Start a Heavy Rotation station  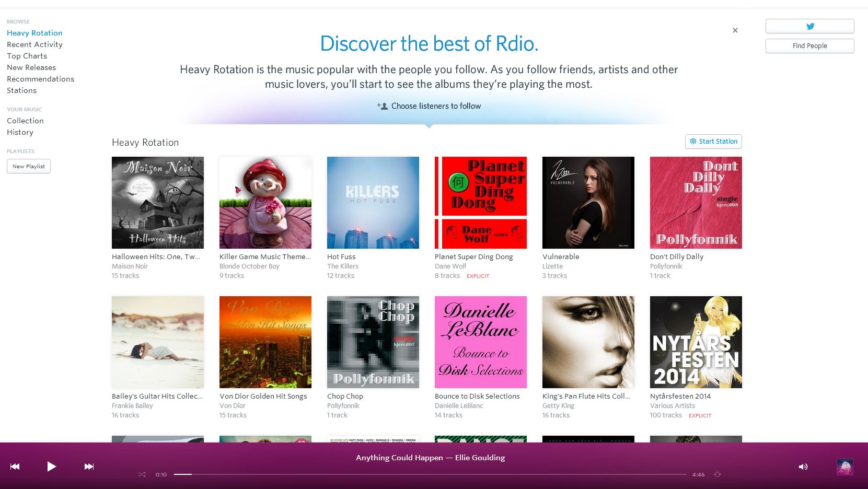(713, 142)
